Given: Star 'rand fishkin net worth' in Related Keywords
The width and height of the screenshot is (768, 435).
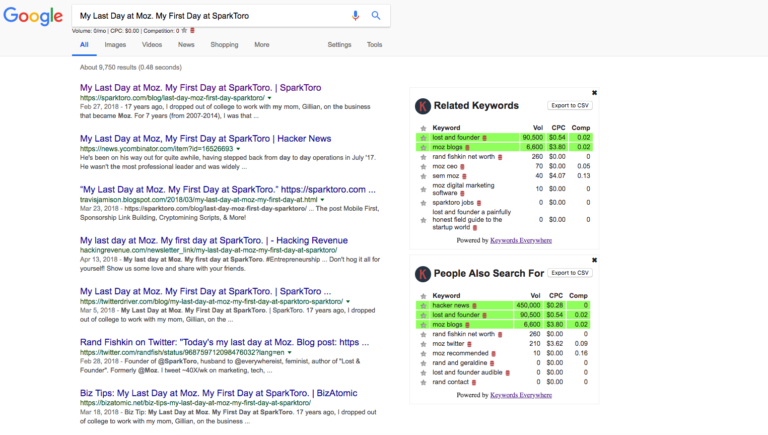Looking at the screenshot, I should click(423, 157).
